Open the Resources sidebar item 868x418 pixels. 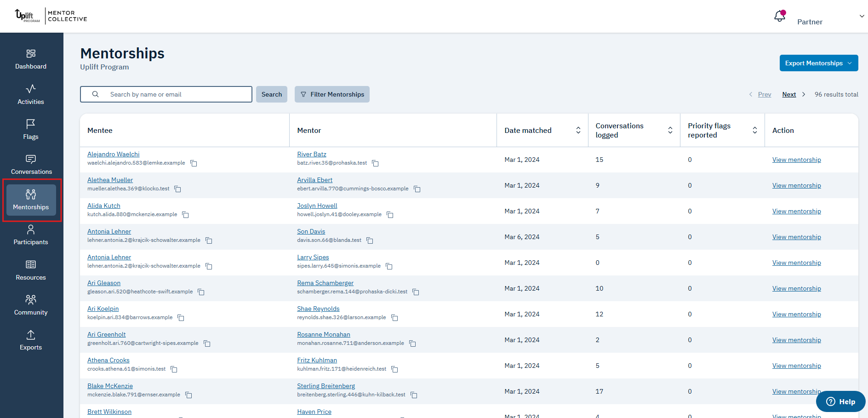[31, 270]
